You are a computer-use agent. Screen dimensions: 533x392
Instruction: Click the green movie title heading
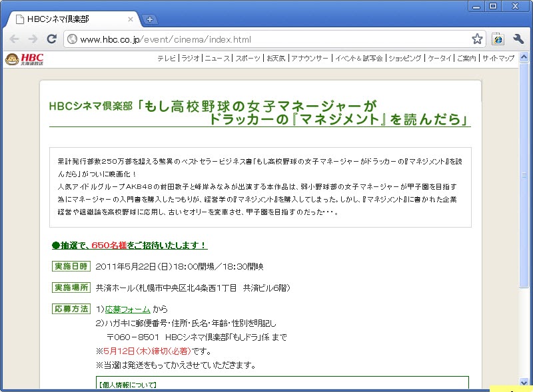[x=260, y=112]
